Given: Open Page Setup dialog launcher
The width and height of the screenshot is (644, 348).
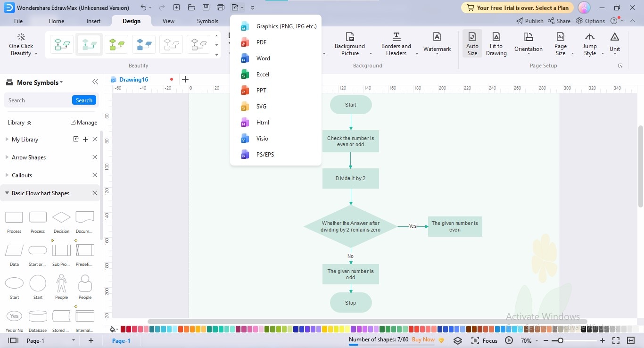Looking at the screenshot, I should coord(620,66).
